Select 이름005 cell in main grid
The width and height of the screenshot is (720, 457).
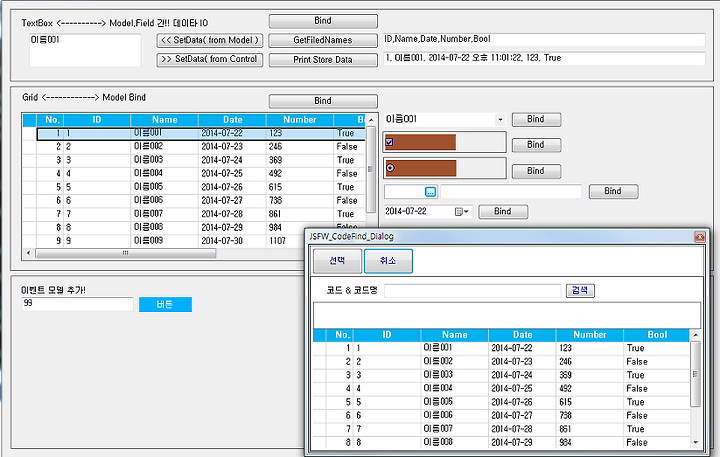click(164, 187)
